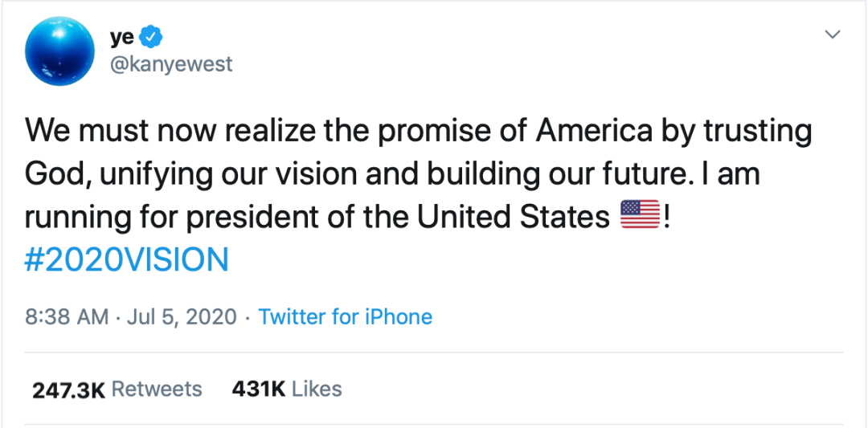The width and height of the screenshot is (868, 428).
Task: View the Retweets list via its label
Action: point(157,389)
